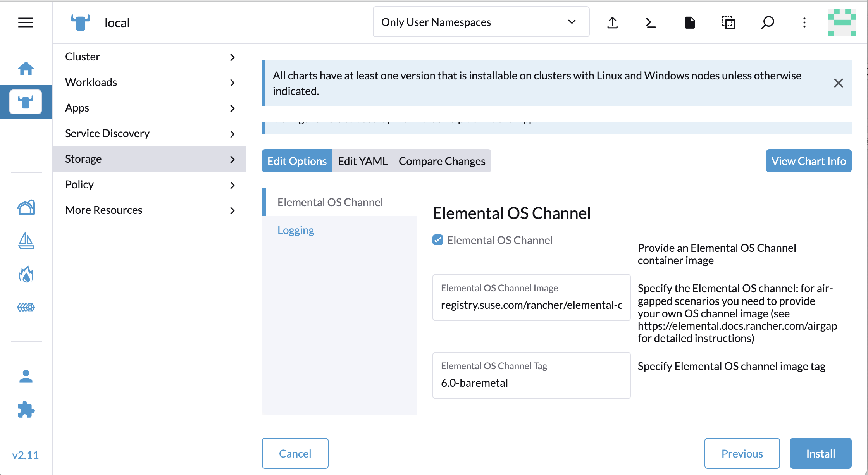Open the Only User Namespaces dropdown
Screen dimensions: 868x475
click(481, 22)
